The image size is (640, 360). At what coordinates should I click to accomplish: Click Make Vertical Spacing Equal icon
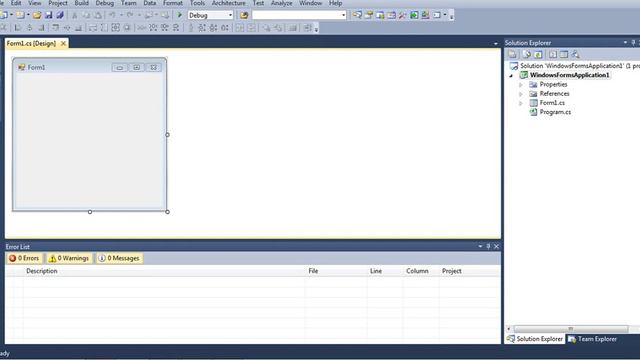pos(191,28)
